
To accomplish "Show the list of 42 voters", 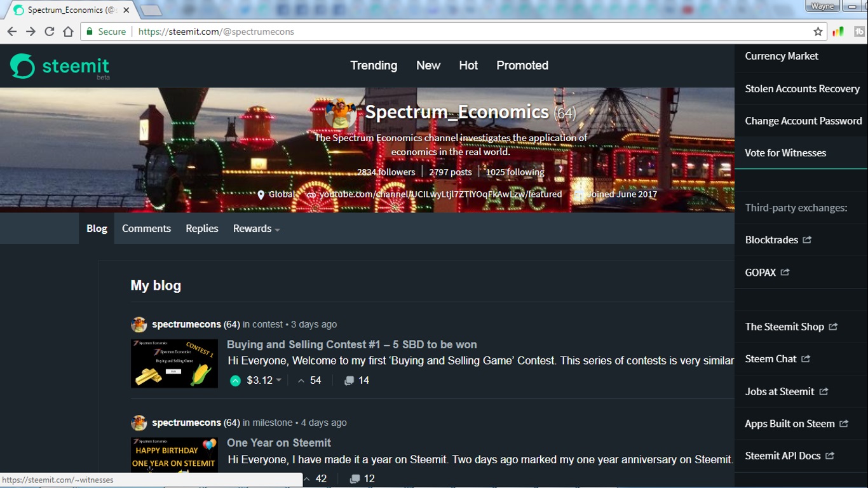I will point(315,478).
